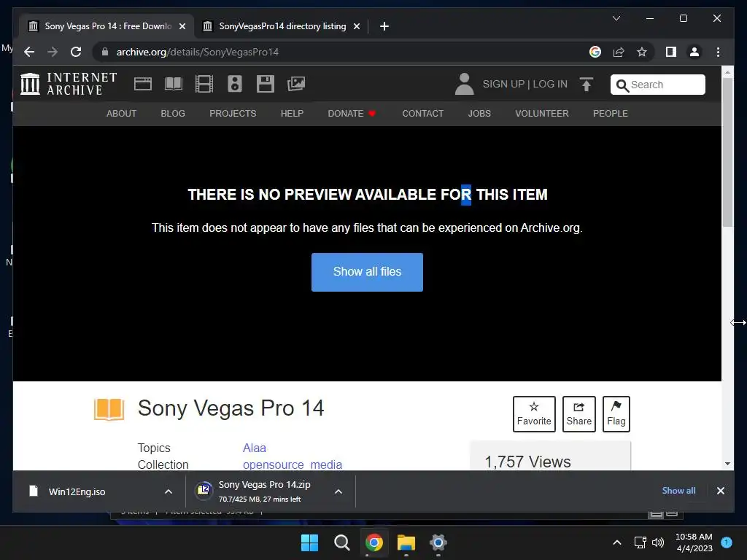
Task: Show hidden system tray icons chevron
Action: [617, 542]
